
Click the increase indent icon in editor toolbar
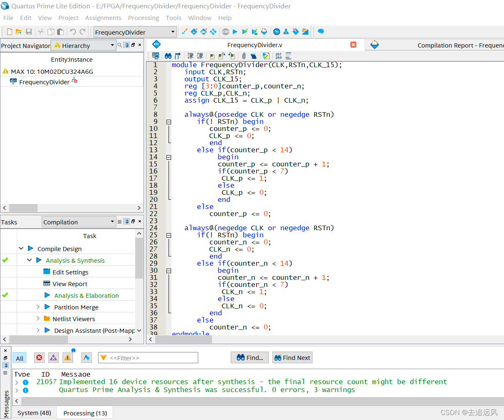coord(191,56)
